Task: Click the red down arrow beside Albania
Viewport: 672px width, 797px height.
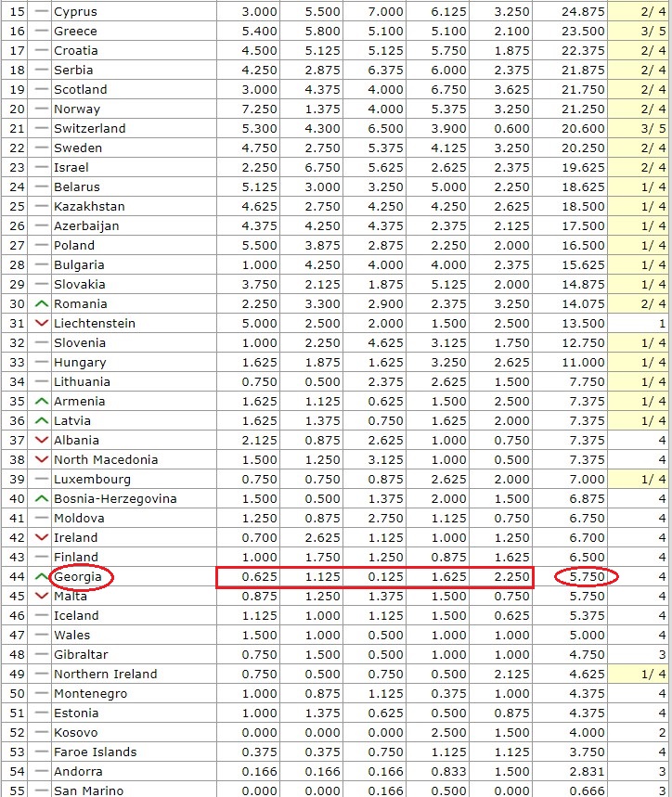Action: 42,440
